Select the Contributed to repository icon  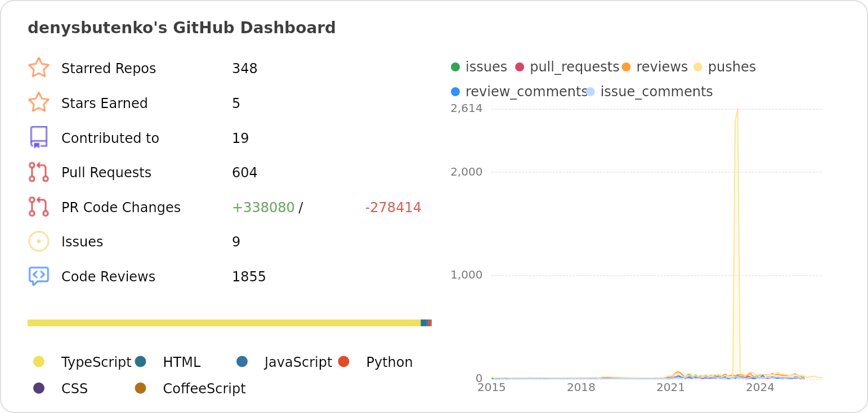(x=38, y=137)
